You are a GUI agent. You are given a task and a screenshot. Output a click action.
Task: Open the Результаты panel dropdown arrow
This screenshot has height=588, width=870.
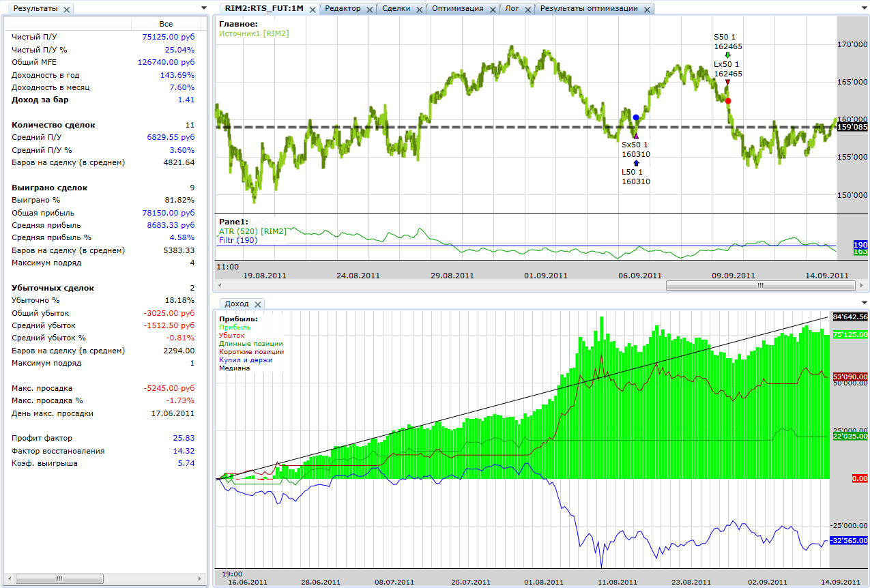pyautogui.click(x=204, y=8)
